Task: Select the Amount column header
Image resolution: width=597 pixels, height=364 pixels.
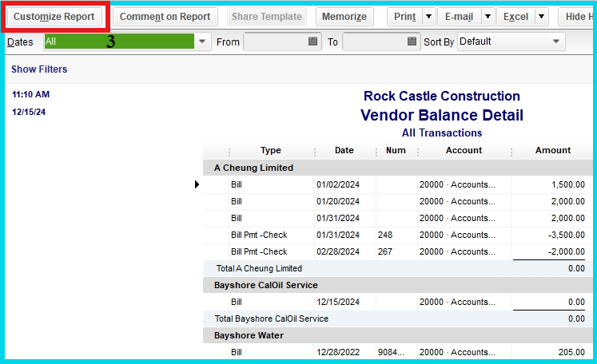Action: coord(552,151)
